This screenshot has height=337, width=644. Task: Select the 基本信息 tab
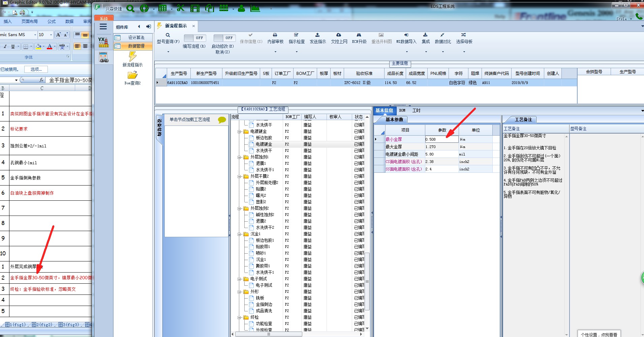pos(384,110)
